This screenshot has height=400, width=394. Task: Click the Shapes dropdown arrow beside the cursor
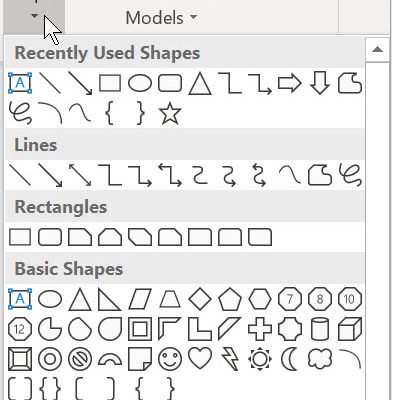click(34, 15)
